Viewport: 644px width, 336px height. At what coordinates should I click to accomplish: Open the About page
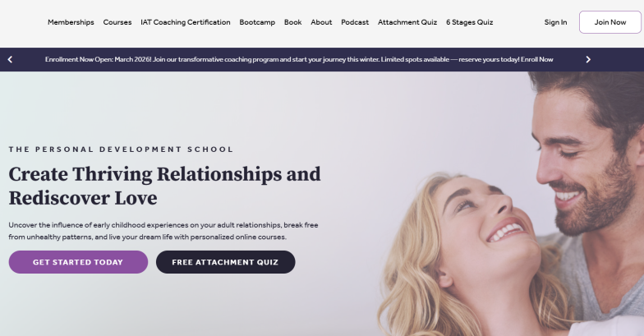coord(321,22)
